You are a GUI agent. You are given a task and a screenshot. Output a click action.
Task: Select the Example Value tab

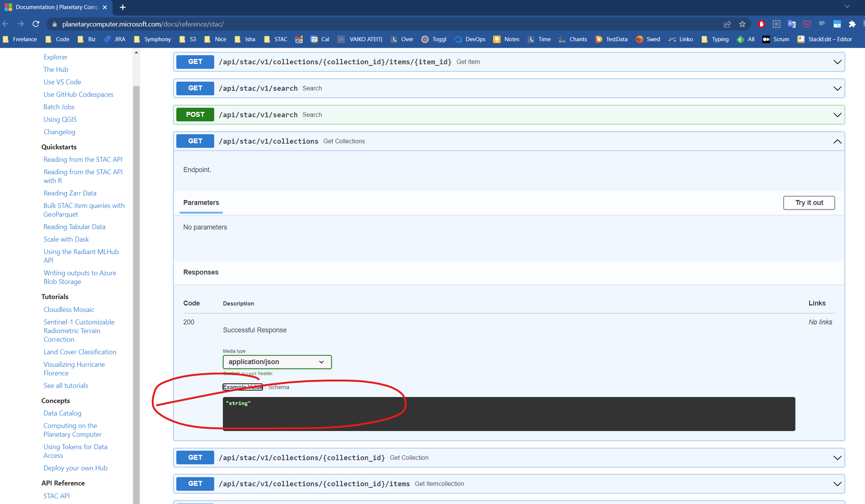(243, 387)
